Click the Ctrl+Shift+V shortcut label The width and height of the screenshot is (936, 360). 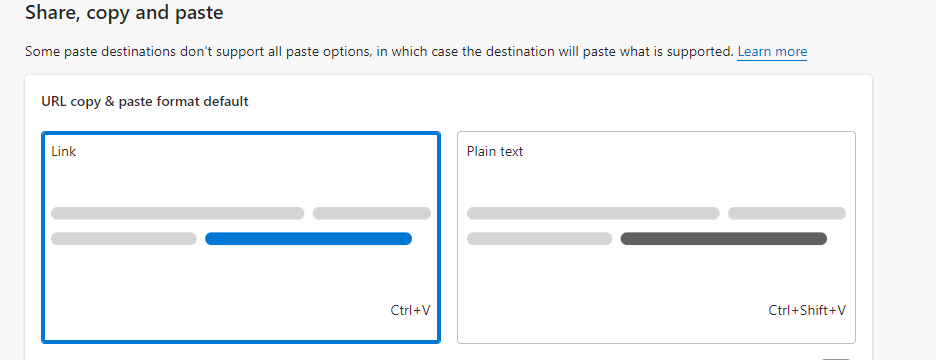pos(807,310)
